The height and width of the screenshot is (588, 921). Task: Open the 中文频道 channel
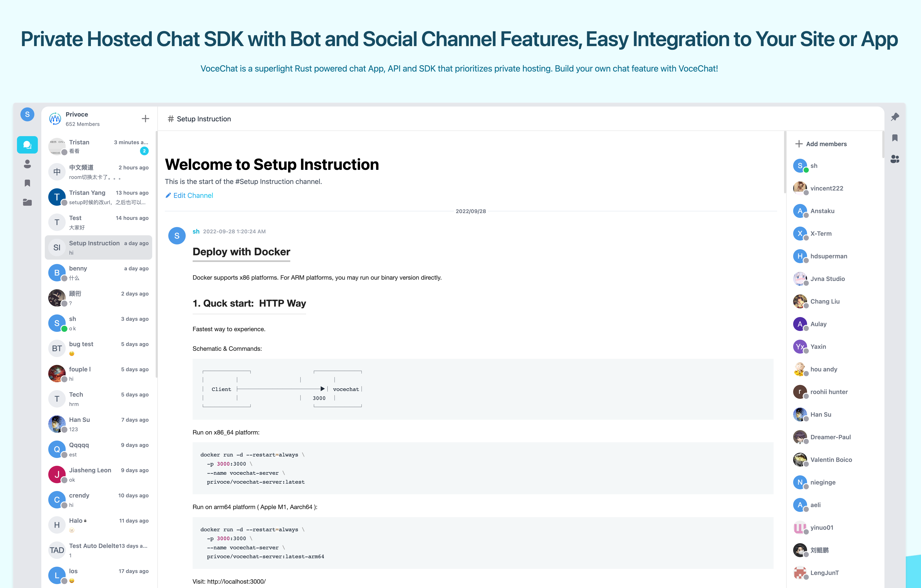coord(98,172)
